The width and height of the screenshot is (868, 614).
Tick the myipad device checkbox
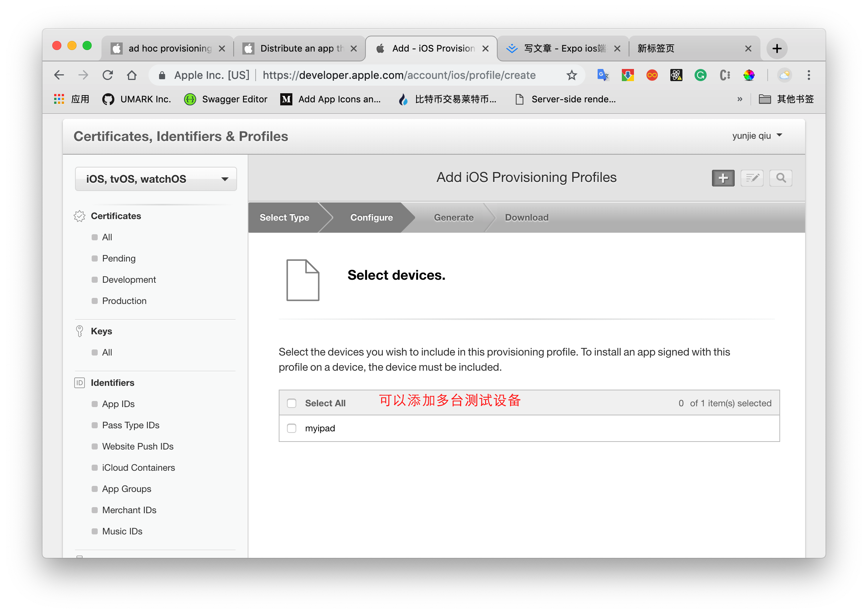click(x=291, y=428)
